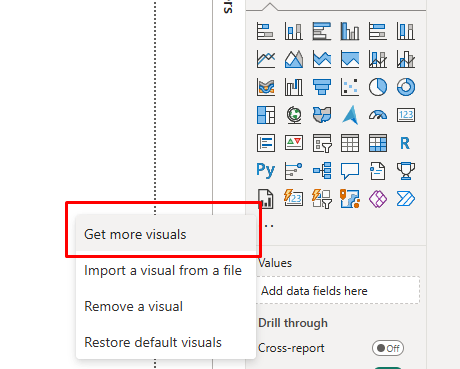The height and width of the screenshot is (369, 460).
Task: Select the funnel chart visual
Action: [x=322, y=87]
